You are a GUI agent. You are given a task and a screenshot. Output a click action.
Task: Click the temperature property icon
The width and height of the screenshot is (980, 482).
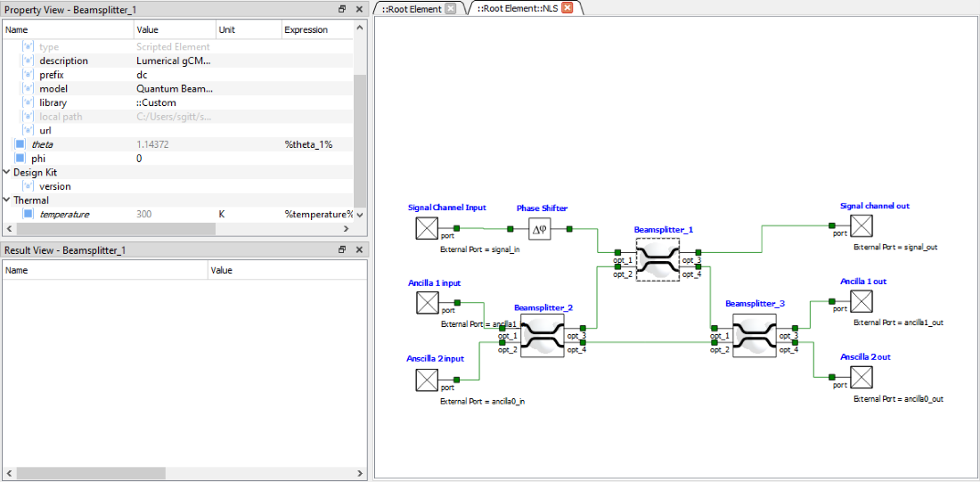point(28,214)
